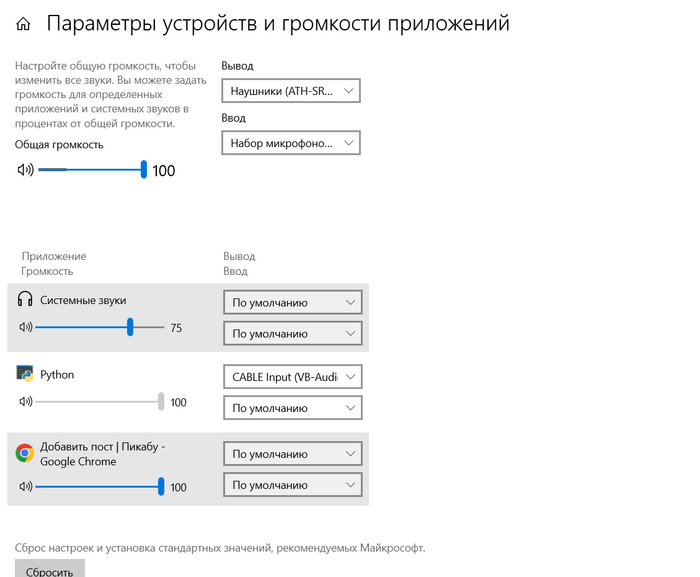Image resolution: width=700 pixels, height=577 pixels.
Task: Go to the Settings home icon
Action: (23, 24)
